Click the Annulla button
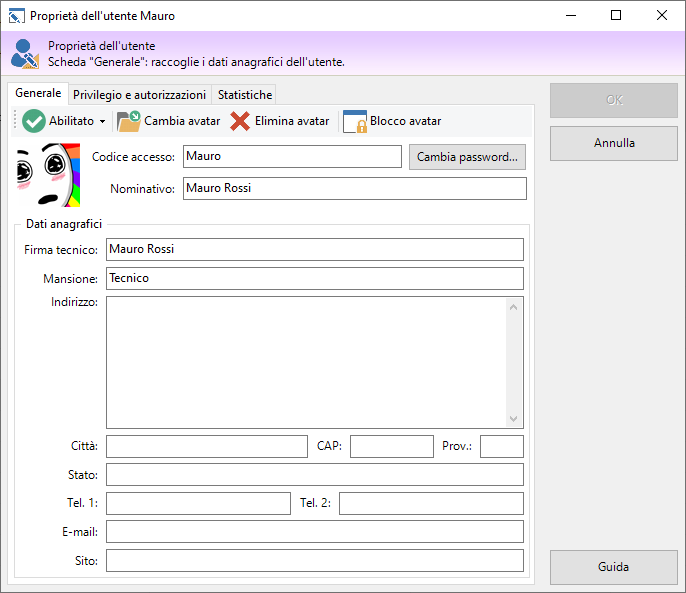Screen dimensions: 686x593 613,143
